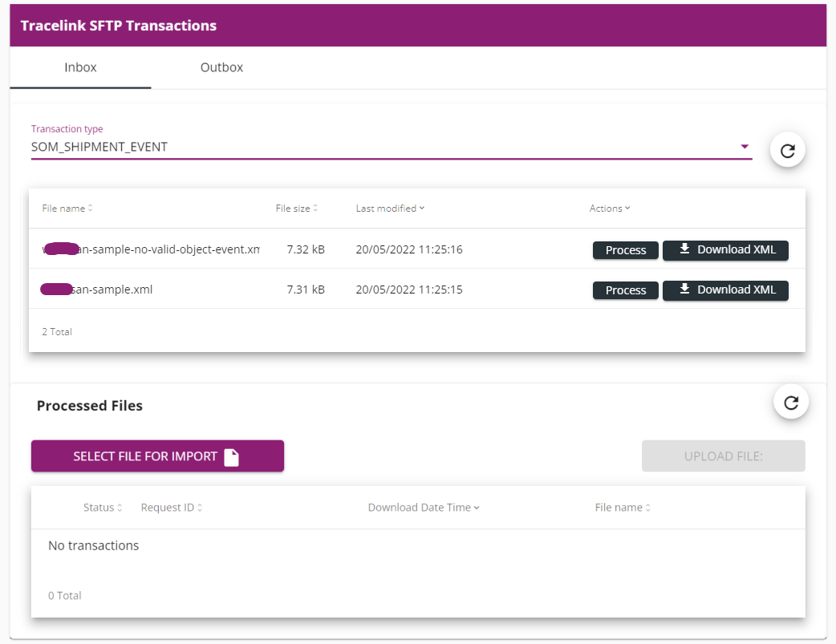The width and height of the screenshot is (836, 644).
Task: Open the Transaction type dropdown arrow
Action: [x=745, y=147]
